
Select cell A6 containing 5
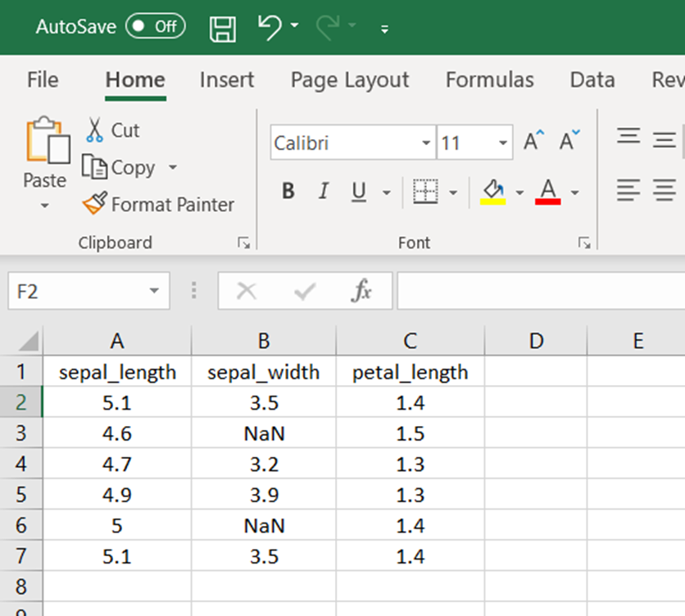point(117,525)
